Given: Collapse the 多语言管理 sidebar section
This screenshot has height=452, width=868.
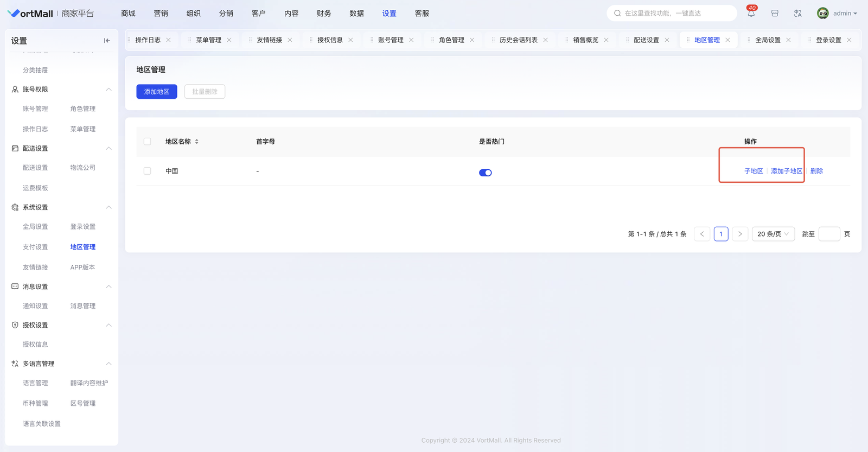Looking at the screenshot, I should point(108,364).
